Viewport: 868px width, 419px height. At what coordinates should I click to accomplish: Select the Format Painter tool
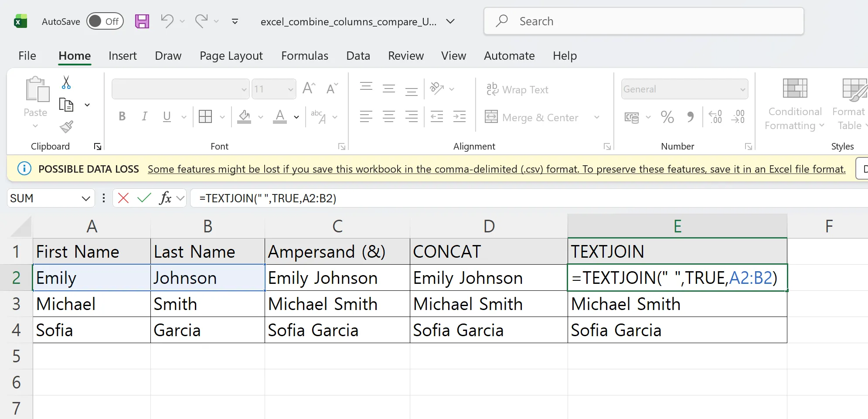[x=66, y=127]
